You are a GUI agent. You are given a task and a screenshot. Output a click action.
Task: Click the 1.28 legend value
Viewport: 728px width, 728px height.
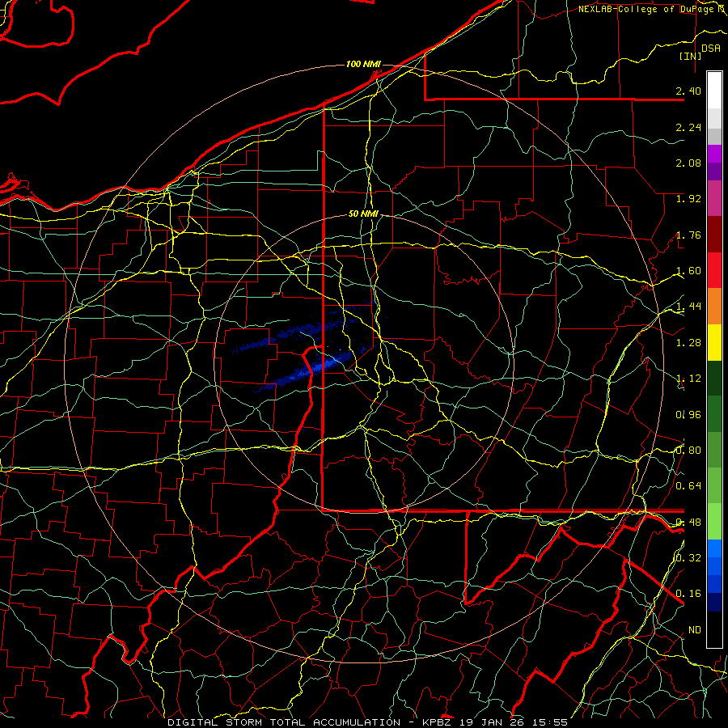pos(688,343)
